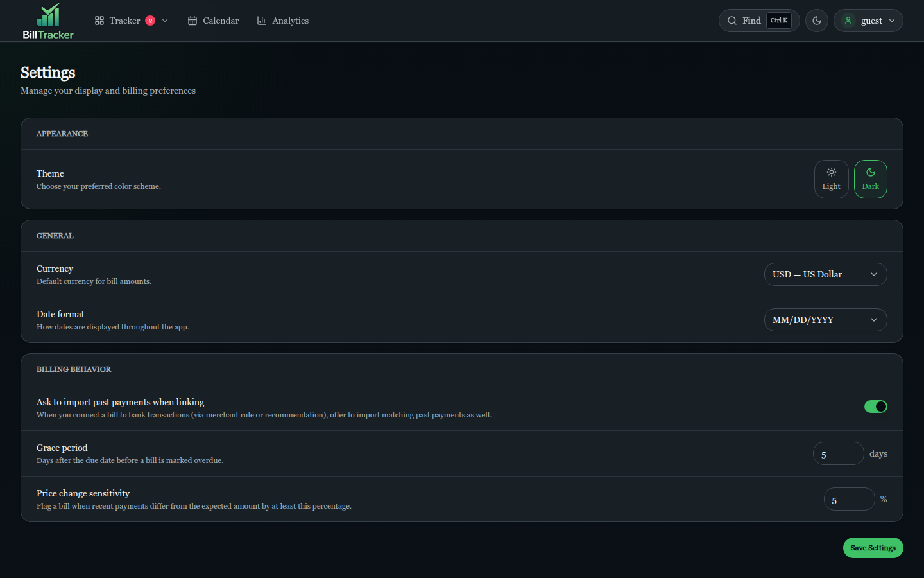Click the Save Settings button

873,548
